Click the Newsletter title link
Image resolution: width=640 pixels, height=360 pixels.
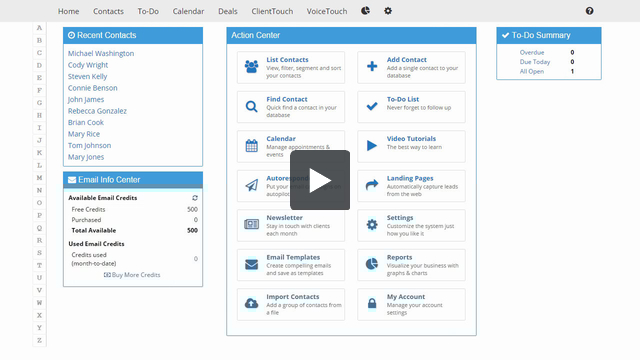[284, 218]
